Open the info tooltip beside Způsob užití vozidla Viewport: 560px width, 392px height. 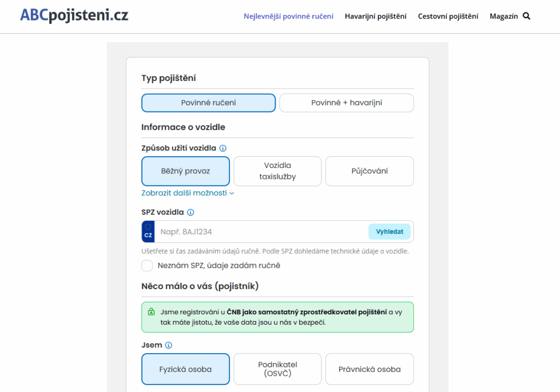coord(223,148)
